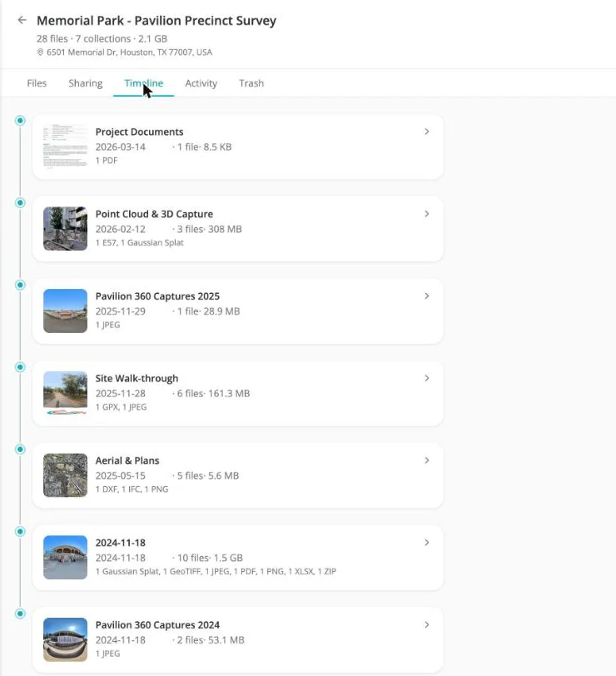616x676 pixels.
Task: Click the timeline marker for Pavilion 360 Captures 2025
Action: [20, 285]
